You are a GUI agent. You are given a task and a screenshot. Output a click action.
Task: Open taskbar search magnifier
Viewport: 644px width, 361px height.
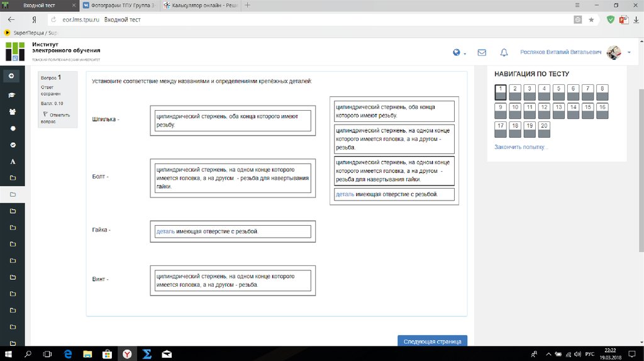tap(28, 354)
